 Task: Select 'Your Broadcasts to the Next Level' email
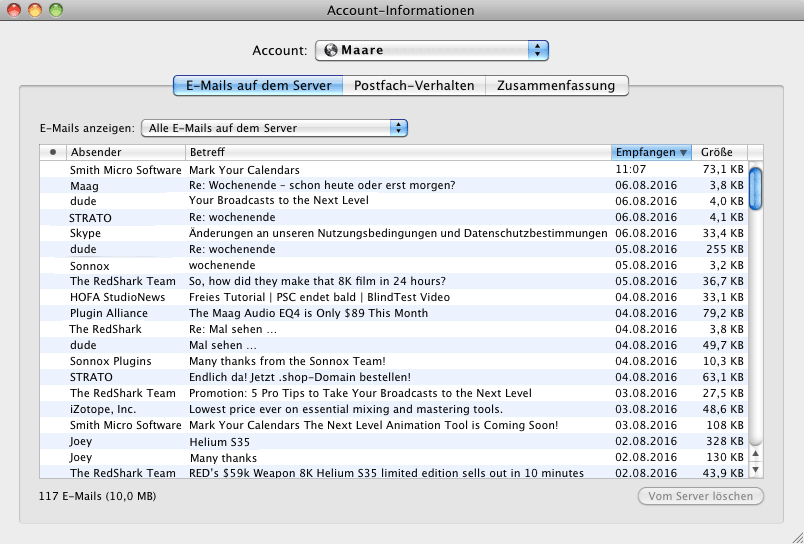(x=394, y=201)
